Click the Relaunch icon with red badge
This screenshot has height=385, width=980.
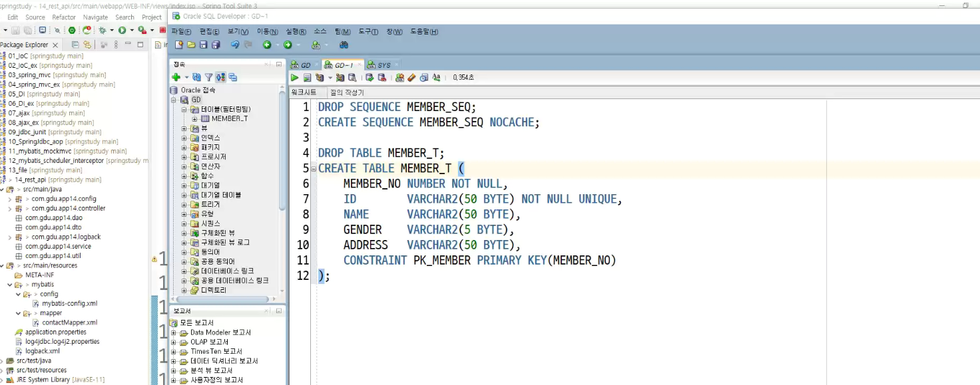(87, 30)
